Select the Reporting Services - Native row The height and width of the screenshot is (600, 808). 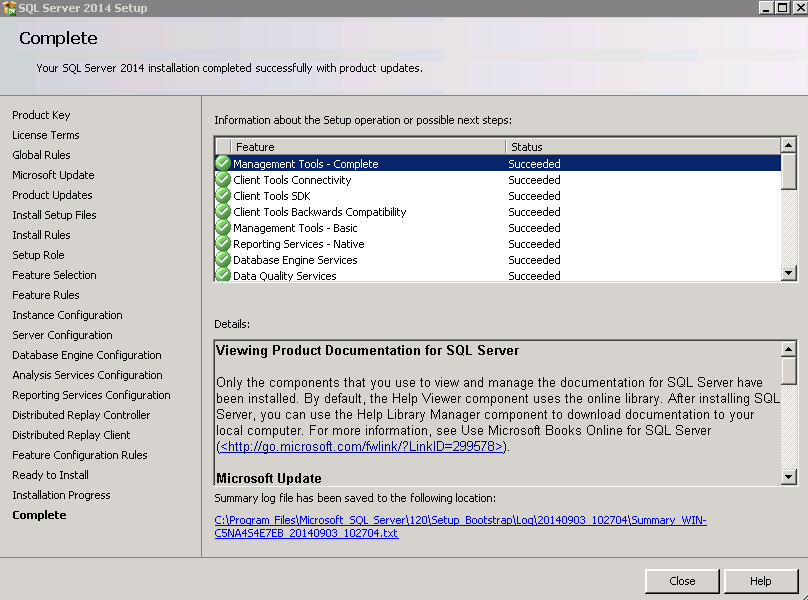pos(498,243)
